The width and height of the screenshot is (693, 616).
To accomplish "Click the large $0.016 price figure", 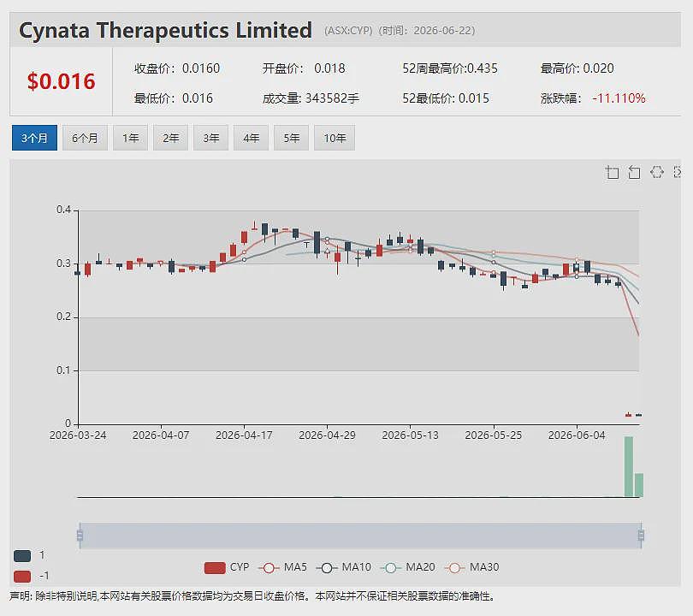I will [x=61, y=81].
